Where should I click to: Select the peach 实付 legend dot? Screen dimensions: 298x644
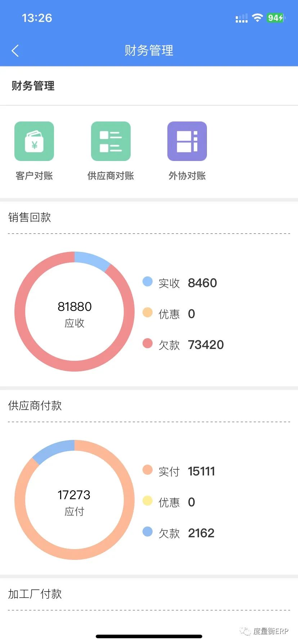148,470
